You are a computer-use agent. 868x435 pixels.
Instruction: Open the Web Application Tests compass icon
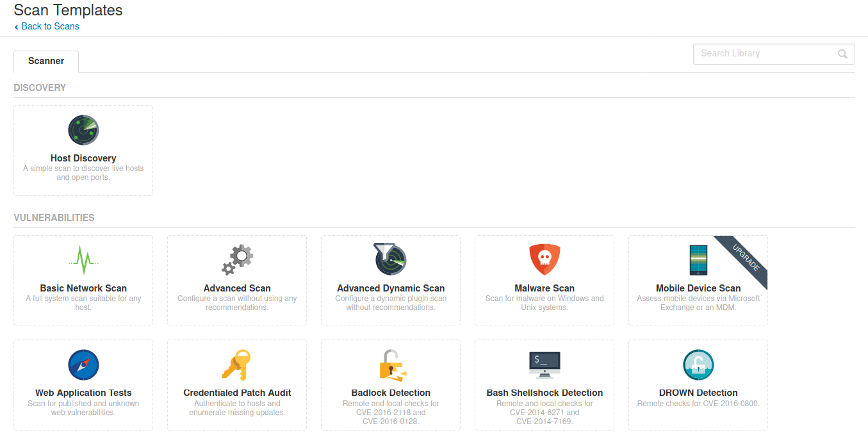point(83,365)
